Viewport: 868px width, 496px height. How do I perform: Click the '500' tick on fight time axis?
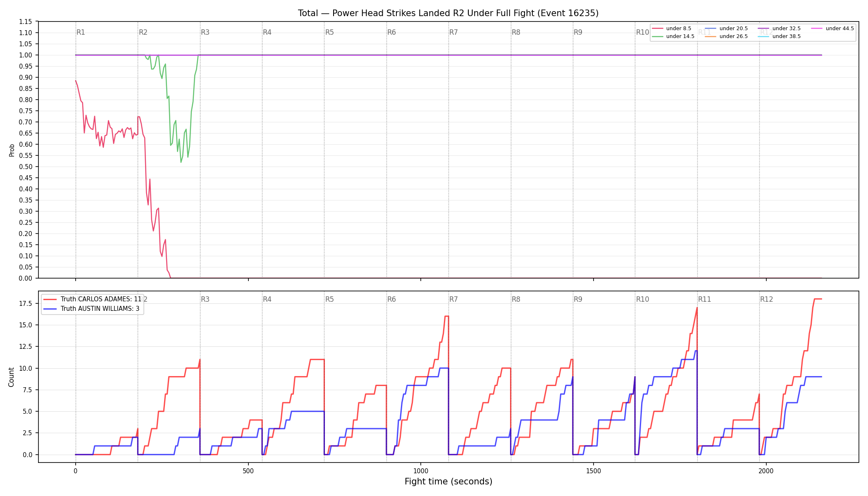[x=248, y=471]
